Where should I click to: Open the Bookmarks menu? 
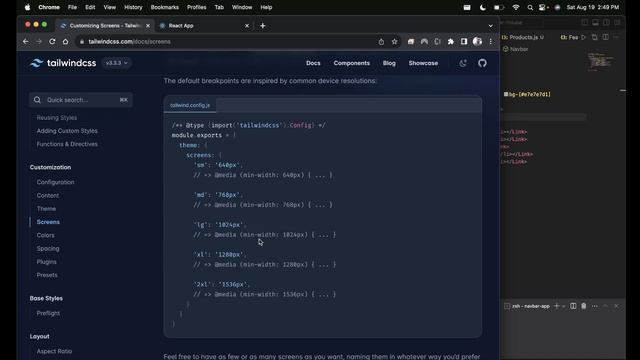[x=164, y=7]
